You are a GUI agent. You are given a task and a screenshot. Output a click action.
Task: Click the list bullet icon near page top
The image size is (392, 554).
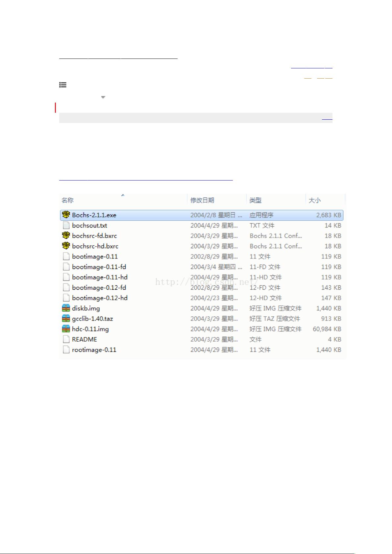coord(63,85)
